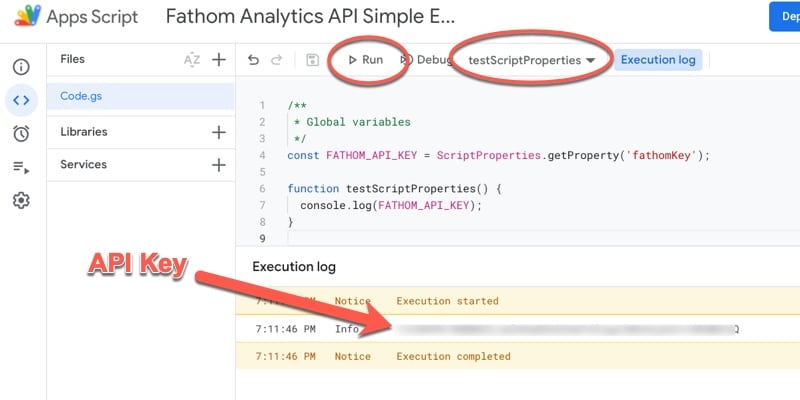Screen dimensions: 800x400
Task: Click the Info log row with blurred key
Action: pos(518,329)
